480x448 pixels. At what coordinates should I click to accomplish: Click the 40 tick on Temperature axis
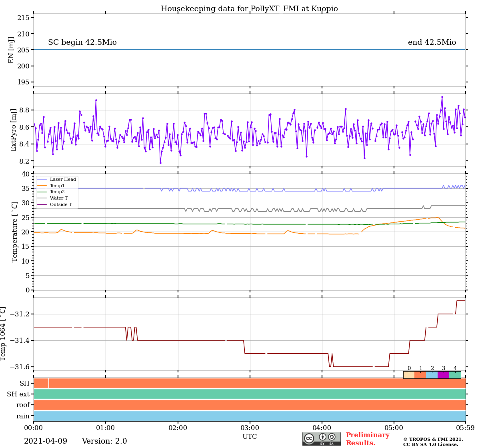click(26, 174)
